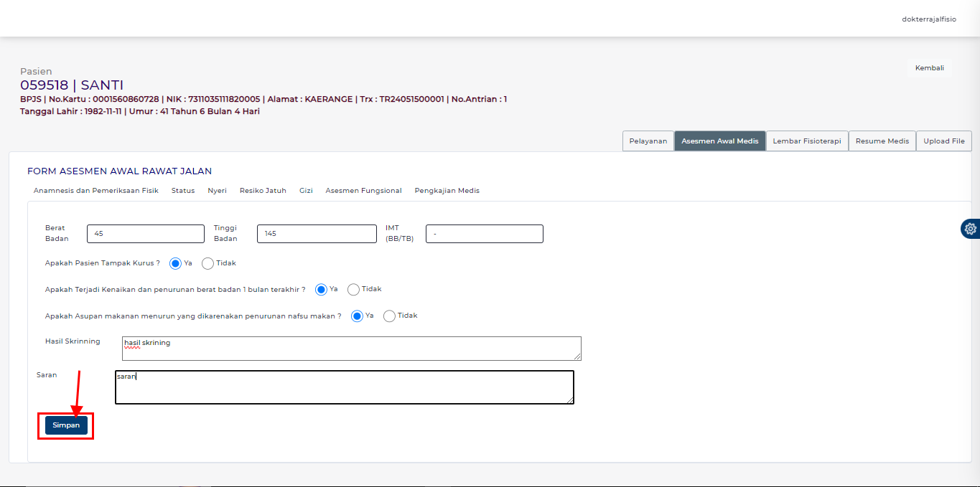Switch to the Pelayanan tab
This screenshot has width=980, height=487.
(x=648, y=141)
